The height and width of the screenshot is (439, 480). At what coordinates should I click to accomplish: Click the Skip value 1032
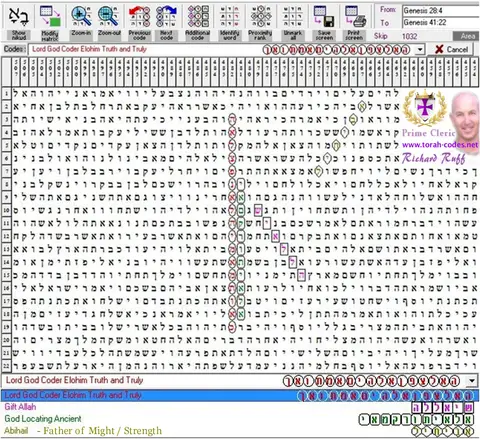click(409, 36)
